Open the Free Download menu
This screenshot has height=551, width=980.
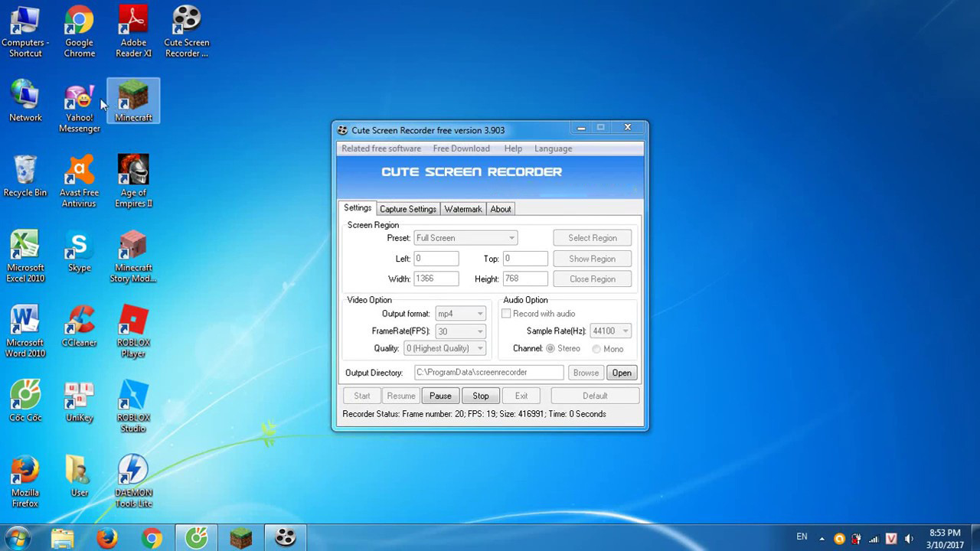461,148
